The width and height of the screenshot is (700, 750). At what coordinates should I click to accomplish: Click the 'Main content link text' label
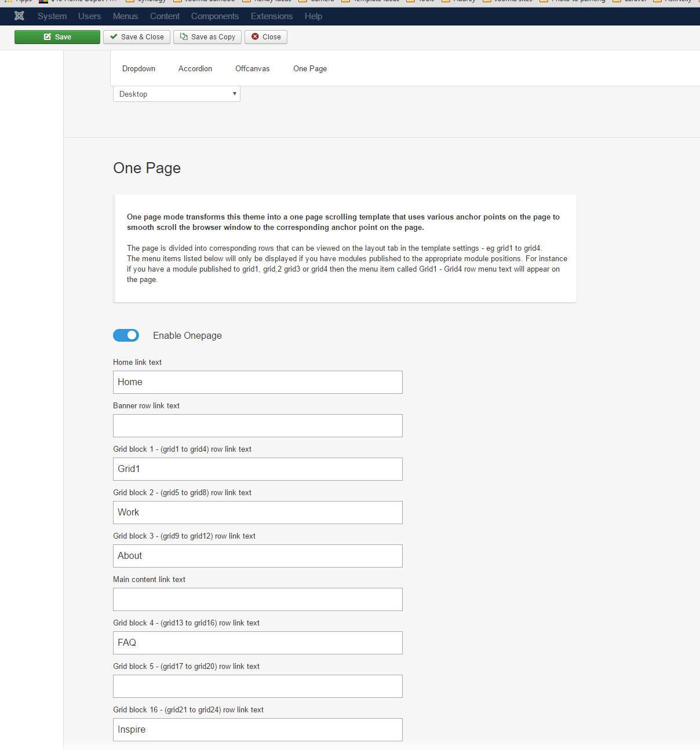(x=150, y=579)
